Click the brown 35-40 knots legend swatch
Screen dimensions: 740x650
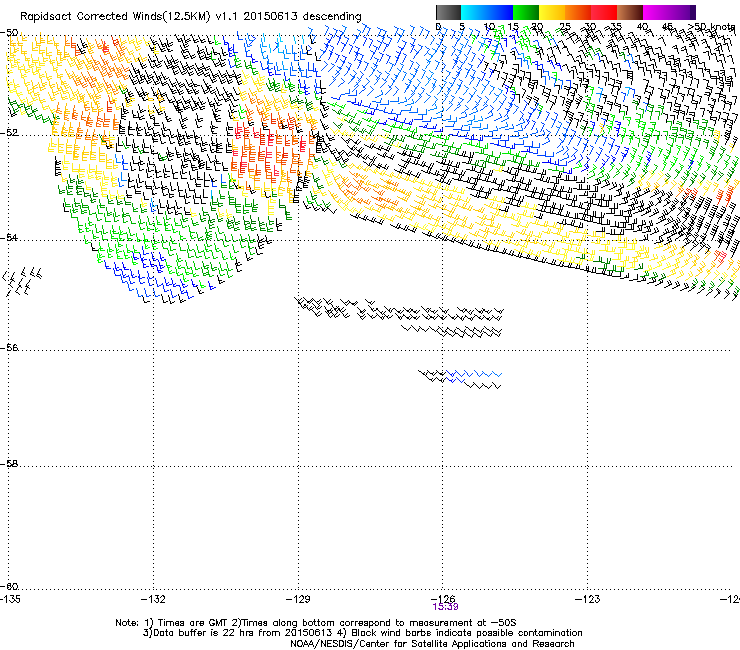click(630, 12)
